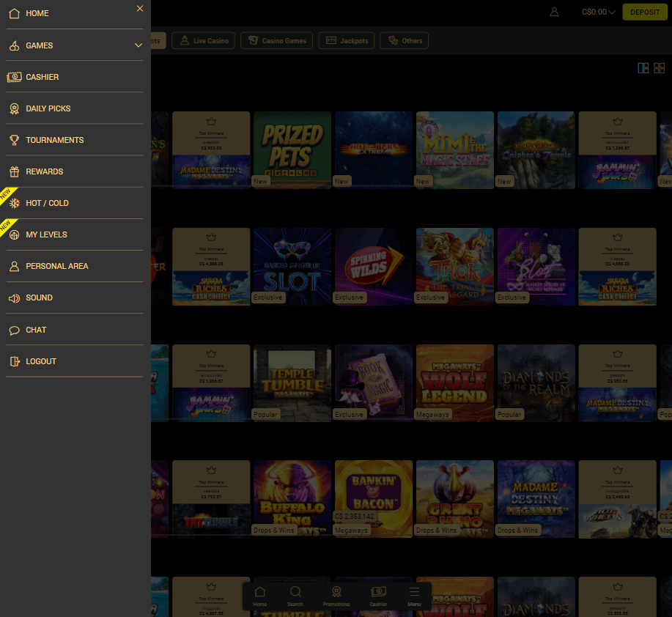The height and width of the screenshot is (617, 672).
Task: Click the Daily Picks ribbon badge icon
Action: (14, 109)
